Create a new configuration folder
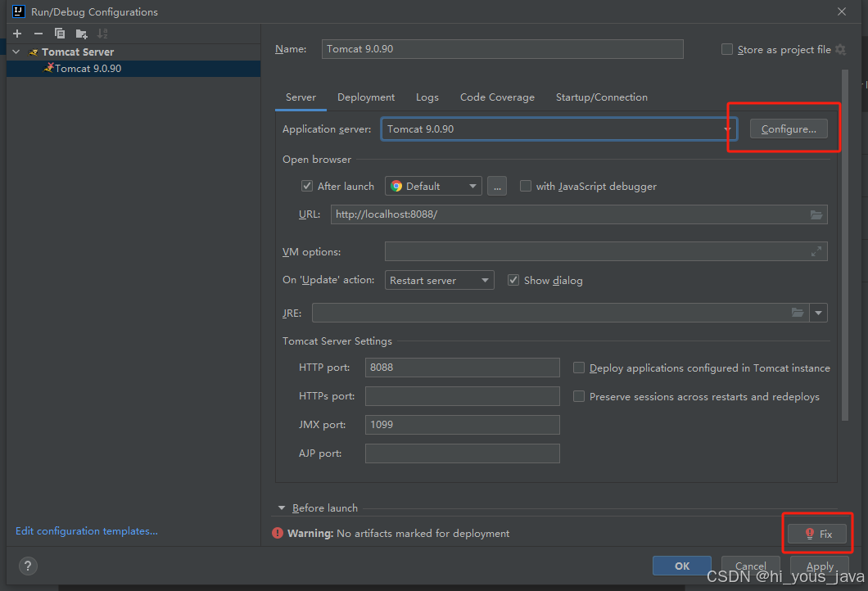 point(81,34)
